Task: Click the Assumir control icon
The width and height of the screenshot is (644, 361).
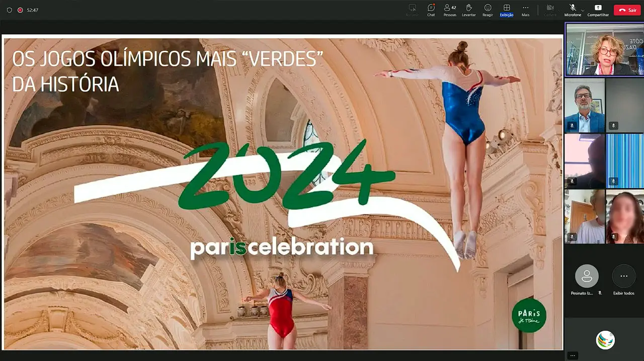Action: pyautogui.click(x=412, y=10)
